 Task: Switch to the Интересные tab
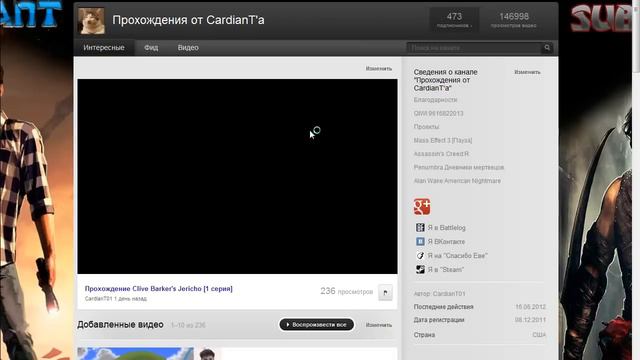104,48
